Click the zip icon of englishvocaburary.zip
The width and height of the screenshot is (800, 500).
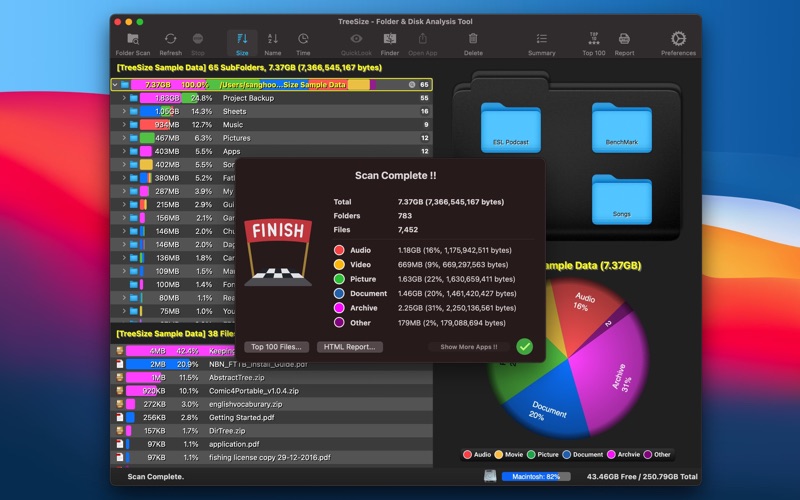point(119,404)
